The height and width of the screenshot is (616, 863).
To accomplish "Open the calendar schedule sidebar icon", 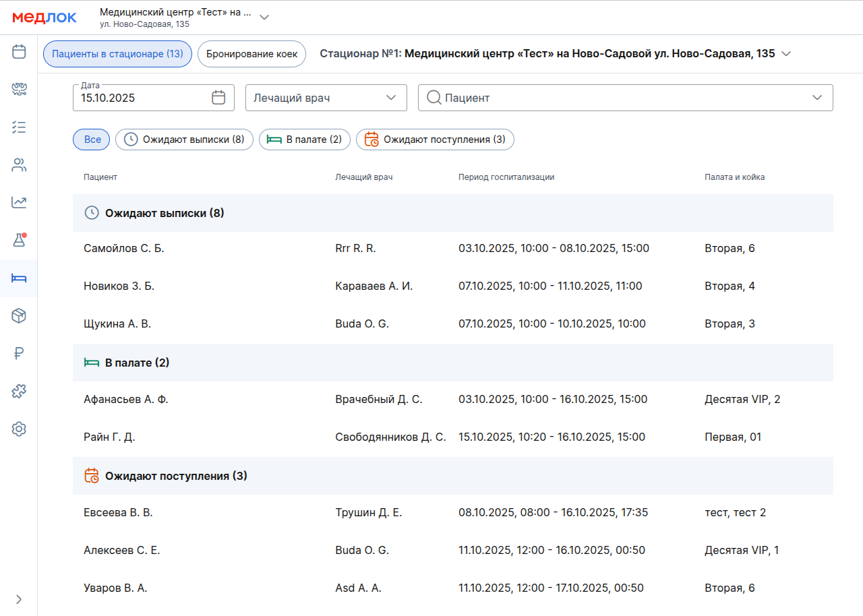I will [x=19, y=52].
